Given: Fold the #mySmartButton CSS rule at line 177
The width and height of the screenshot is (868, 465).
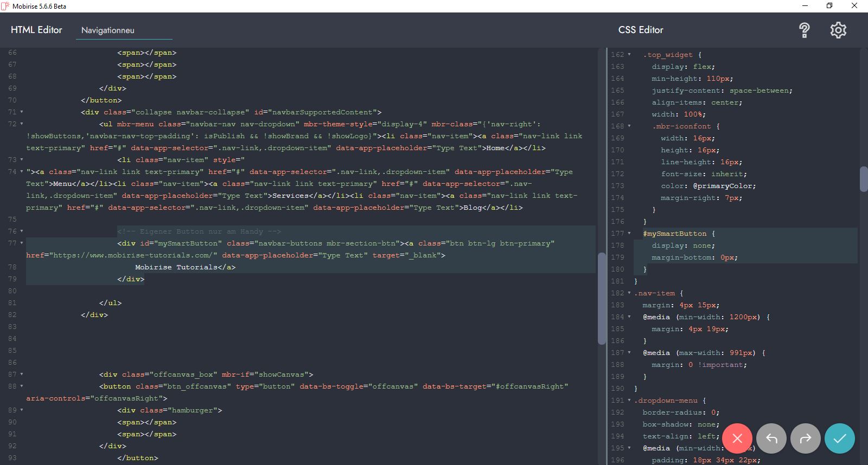Looking at the screenshot, I should click(629, 234).
